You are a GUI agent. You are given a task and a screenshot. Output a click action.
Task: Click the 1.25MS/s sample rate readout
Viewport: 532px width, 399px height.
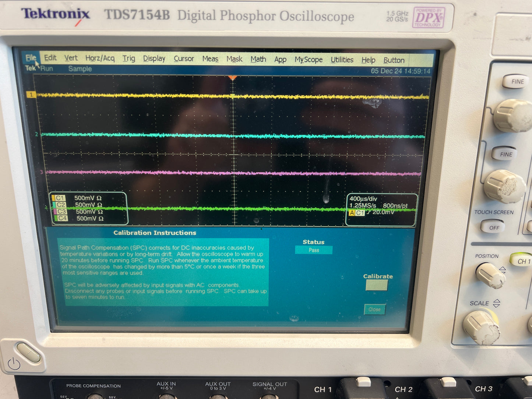[363, 206]
